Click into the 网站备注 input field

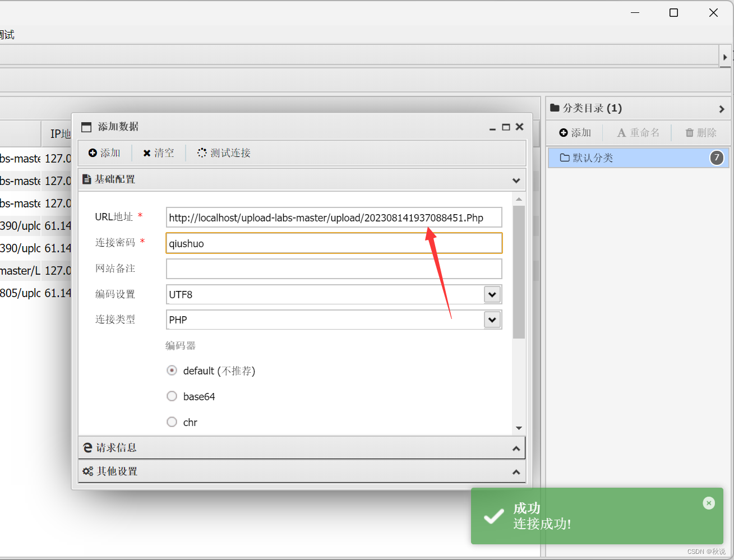click(x=334, y=269)
